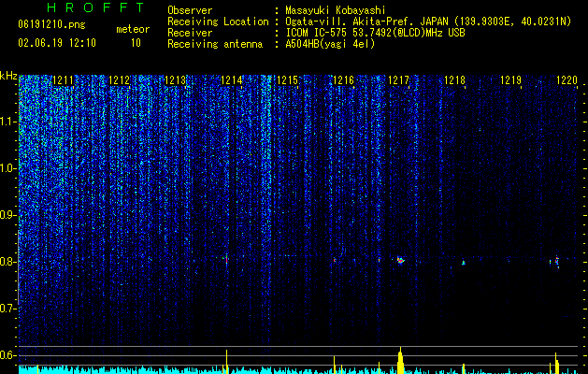Click the Receiving Location label
Image resolution: width=588 pixels, height=374 pixels.
coord(218,22)
